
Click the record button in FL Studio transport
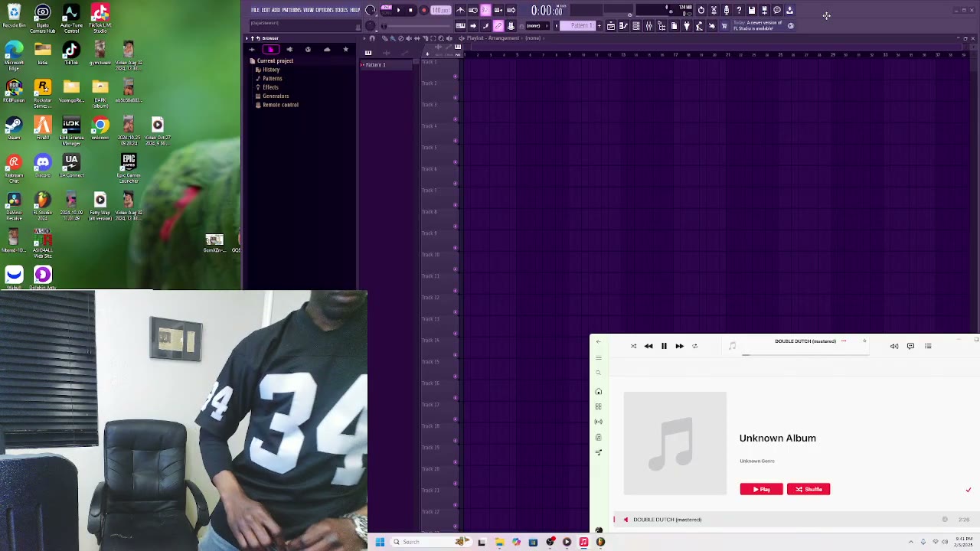coord(423,11)
